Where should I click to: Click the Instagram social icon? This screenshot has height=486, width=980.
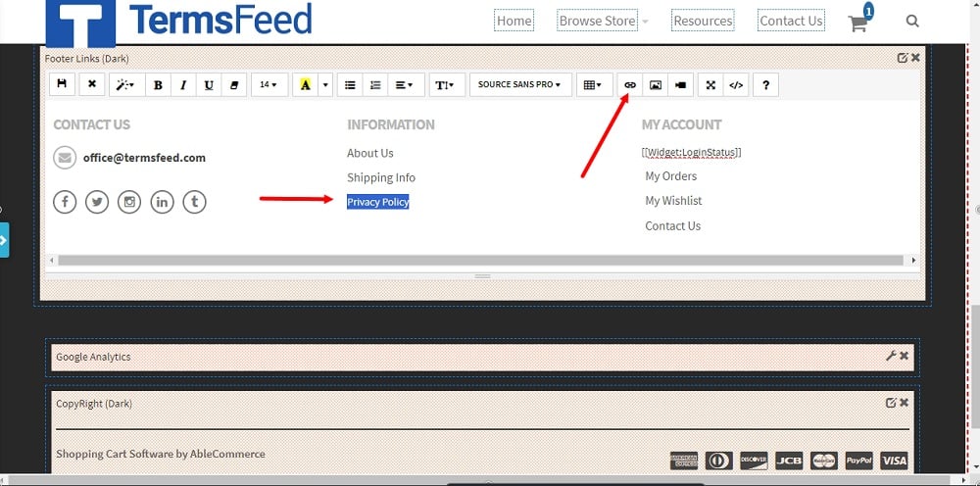(129, 202)
